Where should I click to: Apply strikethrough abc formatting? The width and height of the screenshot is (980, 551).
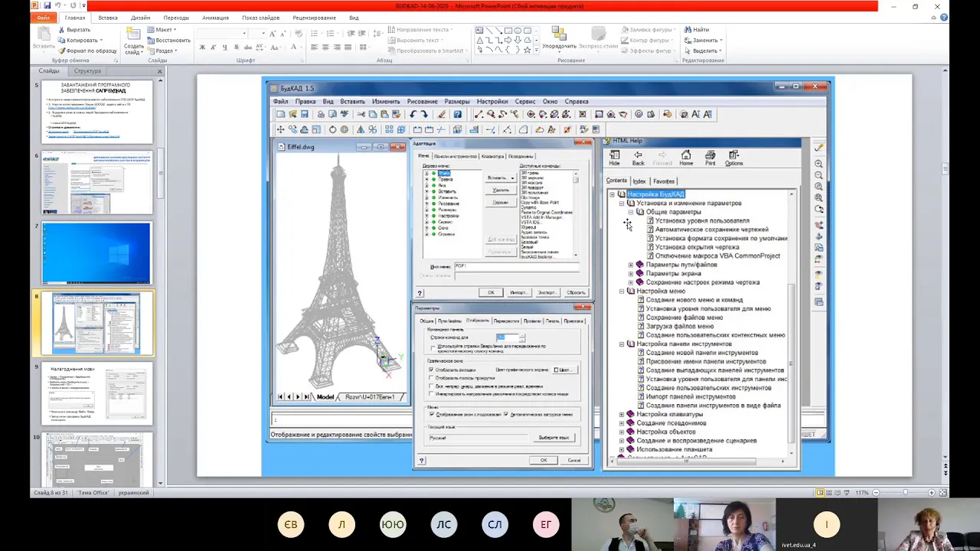(247, 47)
